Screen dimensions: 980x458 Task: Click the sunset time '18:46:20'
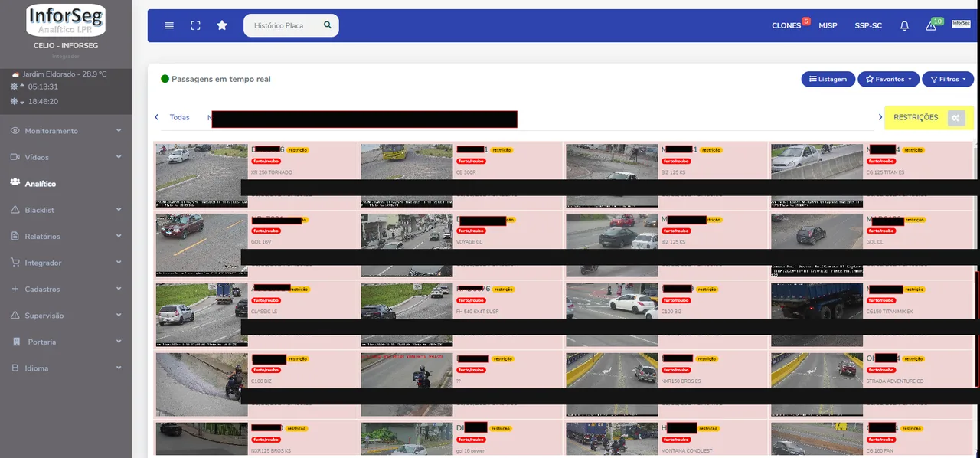(43, 101)
